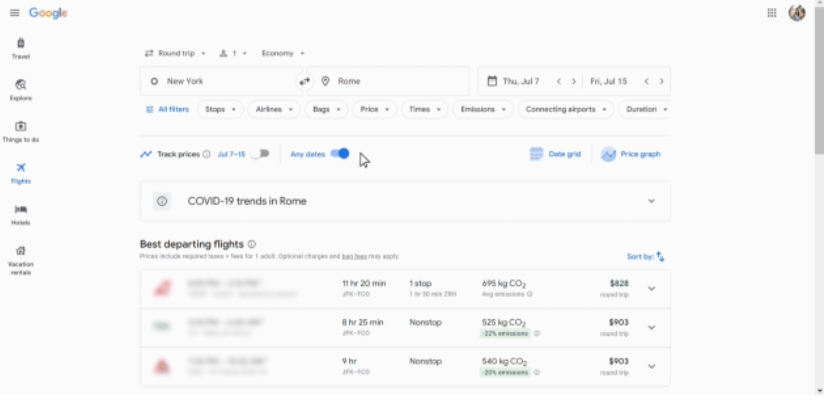Open the Thu, Jul 7 departure date

pos(520,81)
